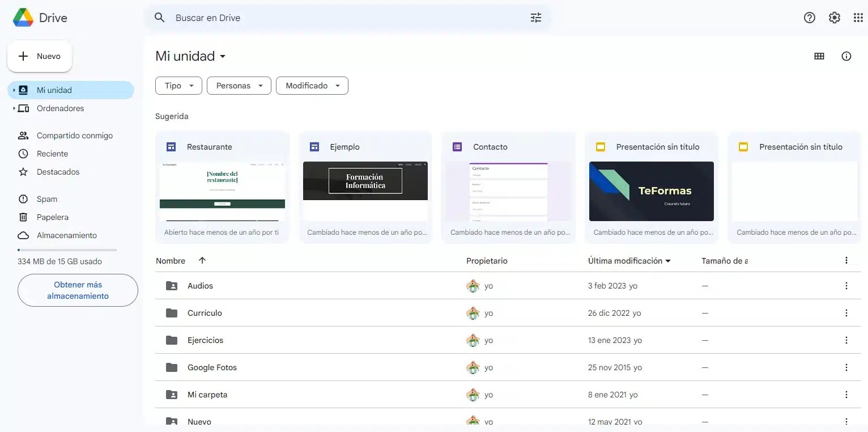The image size is (868, 432).
Task: Open Última modificación sort dropdown
Action: [x=629, y=261]
